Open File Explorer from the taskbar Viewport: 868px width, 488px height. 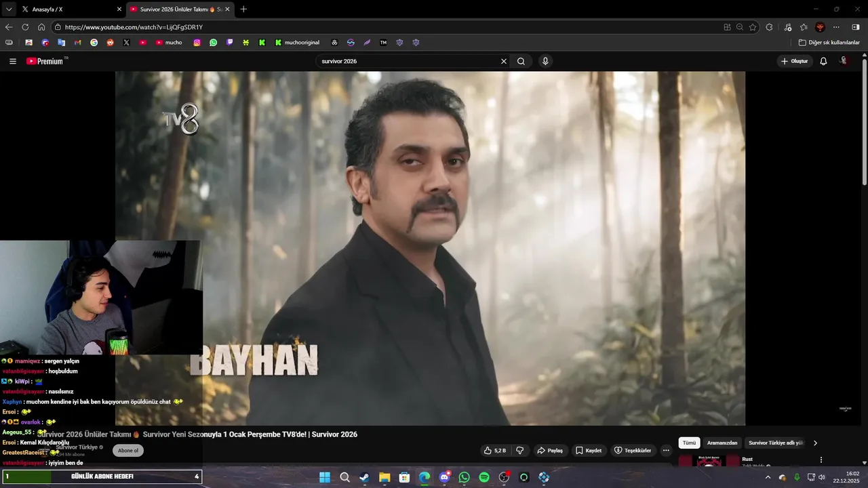(x=384, y=477)
